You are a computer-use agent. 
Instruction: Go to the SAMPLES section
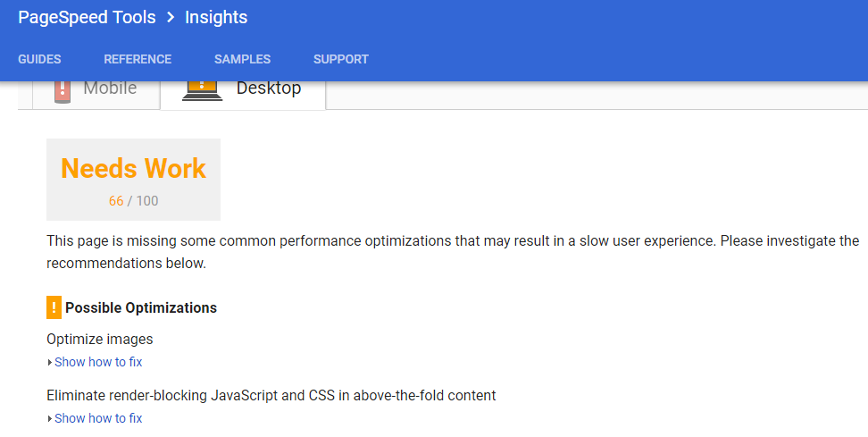[x=243, y=59]
